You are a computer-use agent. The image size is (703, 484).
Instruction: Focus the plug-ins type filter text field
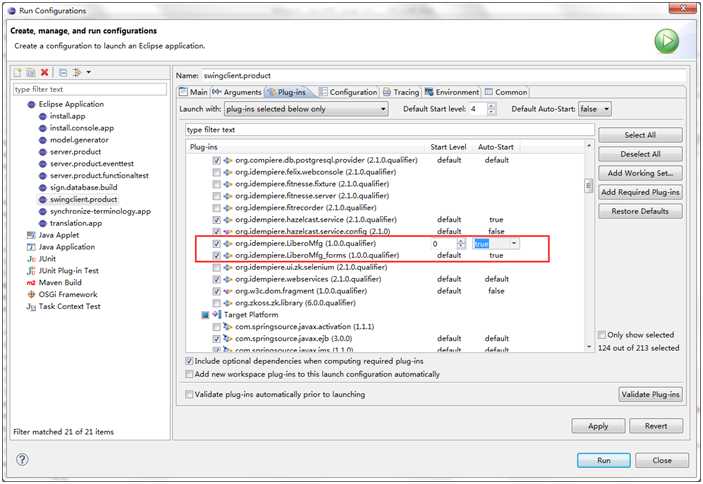390,130
